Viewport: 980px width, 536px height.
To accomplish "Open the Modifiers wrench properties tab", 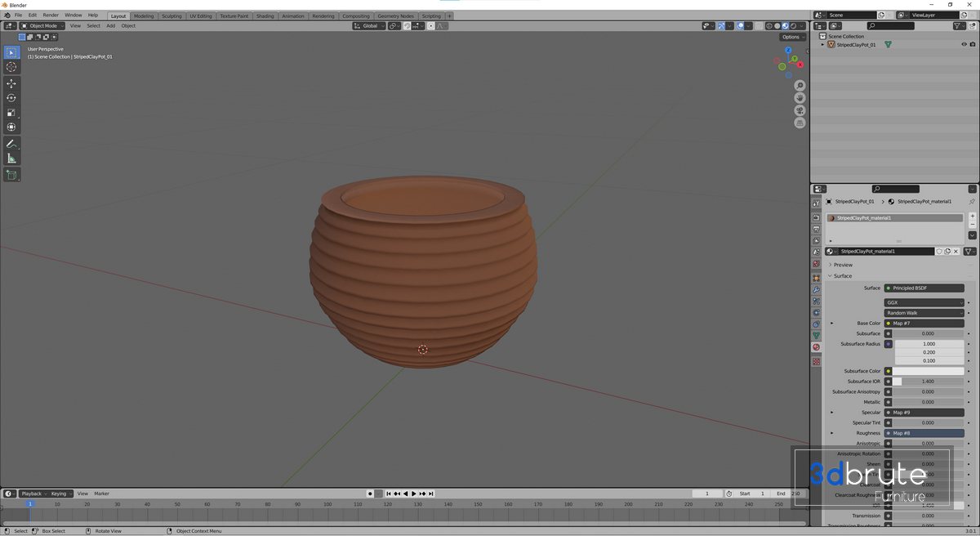I will point(816,289).
